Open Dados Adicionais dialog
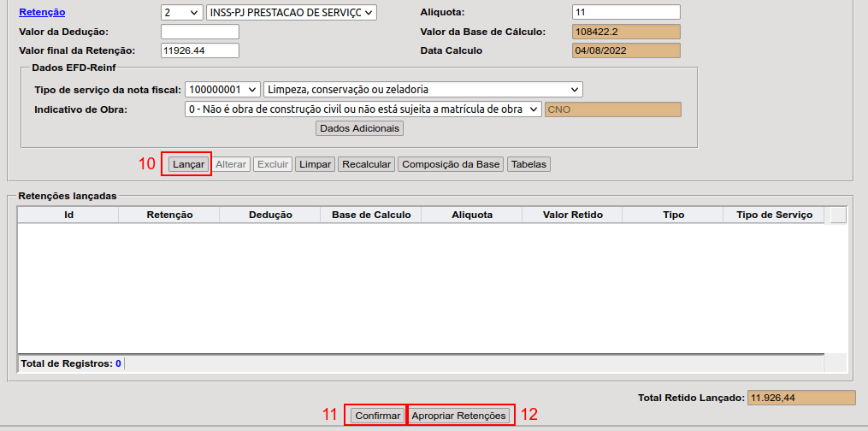This screenshot has height=431, width=868. pyautogui.click(x=359, y=128)
